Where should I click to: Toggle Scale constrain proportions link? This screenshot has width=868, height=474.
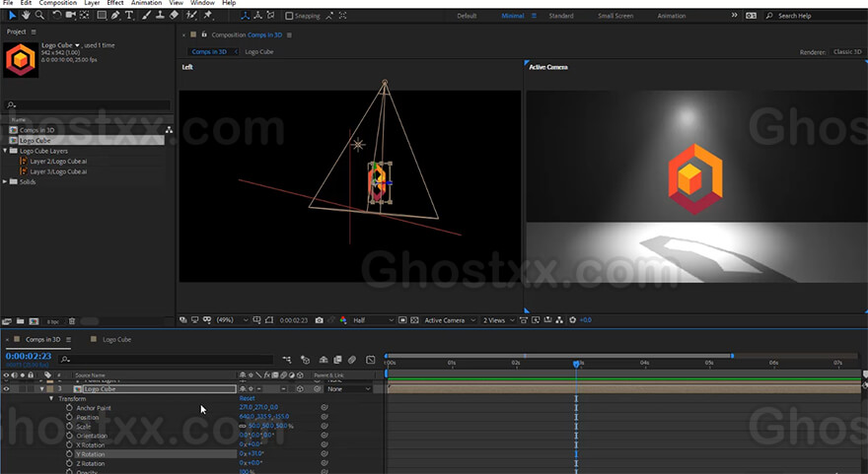click(243, 427)
